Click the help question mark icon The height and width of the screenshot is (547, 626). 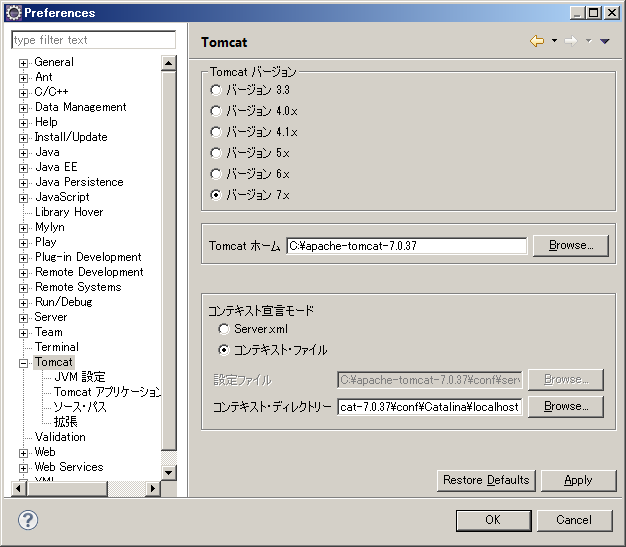click(x=28, y=520)
